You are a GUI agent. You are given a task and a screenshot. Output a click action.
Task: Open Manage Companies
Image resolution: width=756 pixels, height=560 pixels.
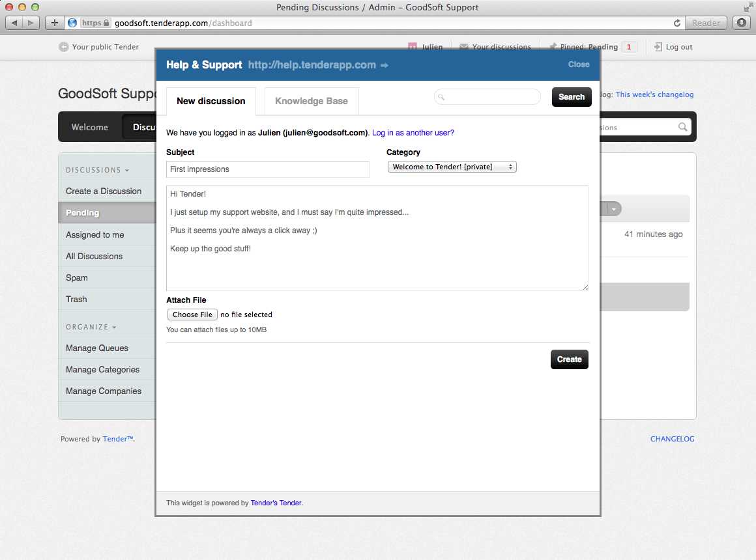[x=104, y=391]
